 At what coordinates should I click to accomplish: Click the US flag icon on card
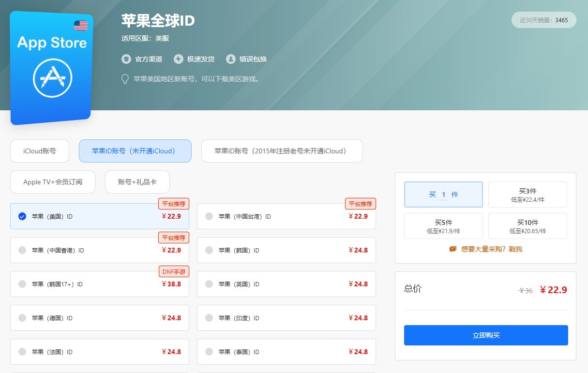click(81, 26)
